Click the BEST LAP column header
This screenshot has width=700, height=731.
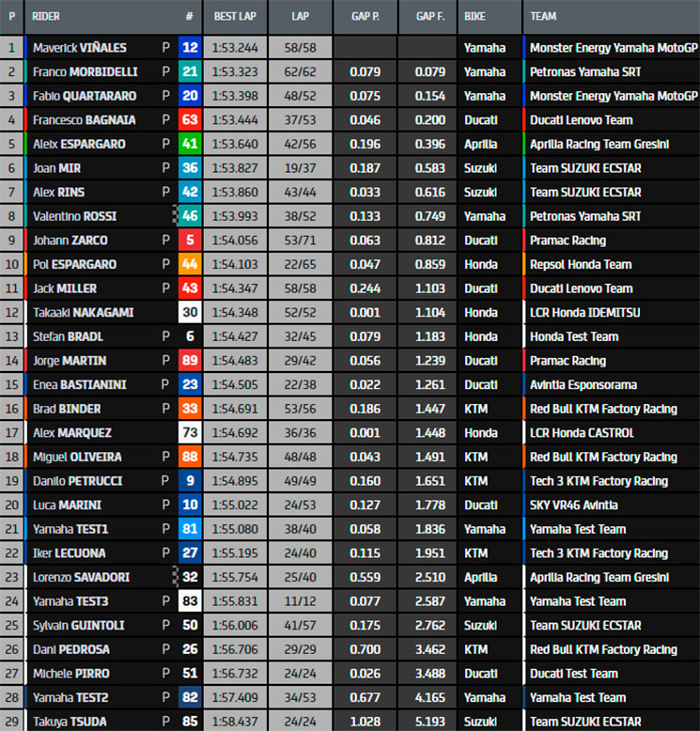(x=235, y=16)
